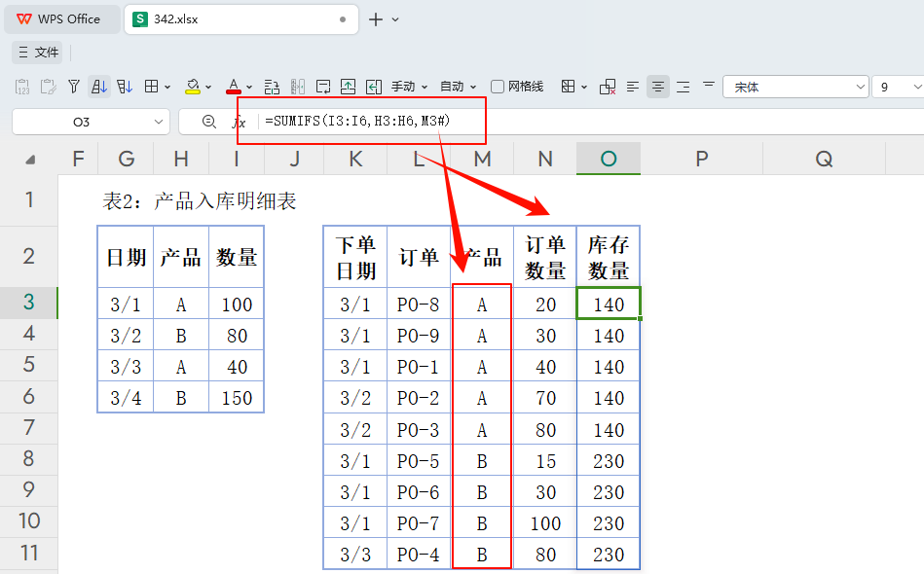Select the date cell 3/4
The width and height of the screenshot is (924, 574).
pyautogui.click(x=126, y=398)
